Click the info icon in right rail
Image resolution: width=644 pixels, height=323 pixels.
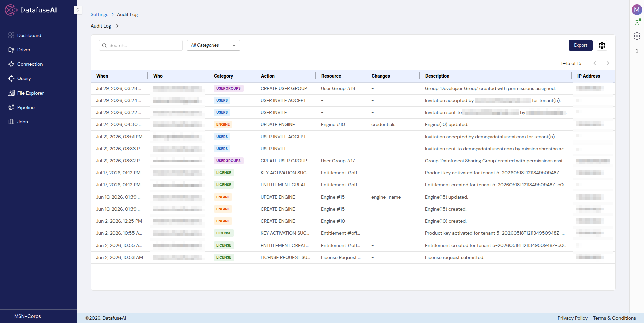[637, 50]
